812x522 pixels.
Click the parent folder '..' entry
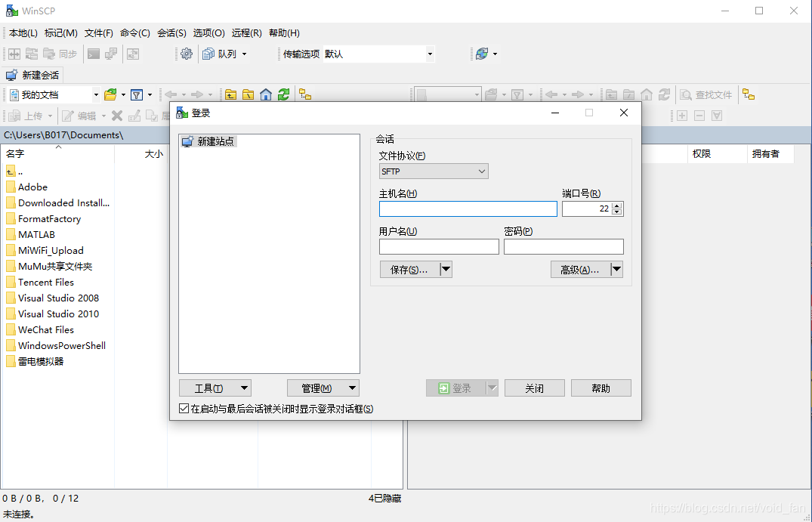pos(14,171)
